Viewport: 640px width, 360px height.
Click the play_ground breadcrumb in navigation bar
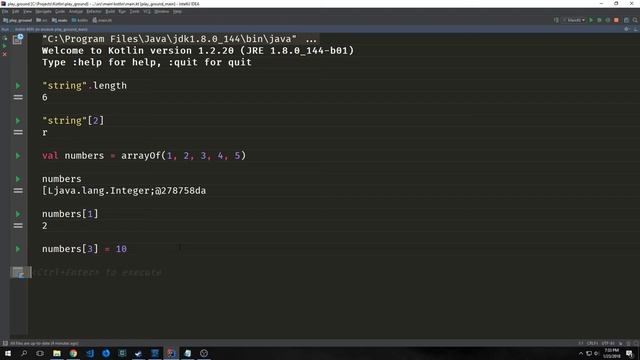pos(17,20)
